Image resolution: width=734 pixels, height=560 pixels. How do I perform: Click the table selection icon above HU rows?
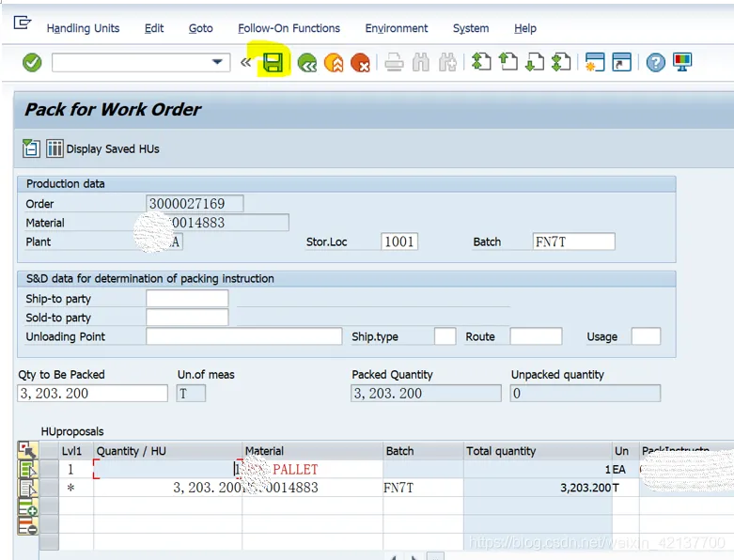click(x=27, y=450)
